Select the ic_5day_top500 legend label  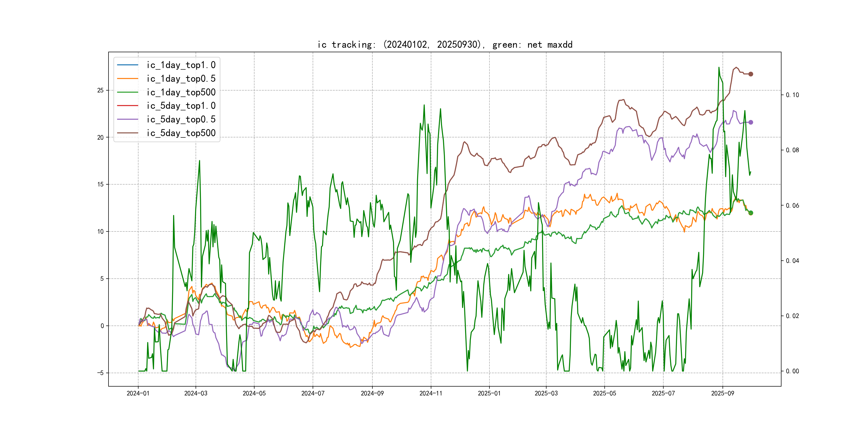click(x=181, y=133)
